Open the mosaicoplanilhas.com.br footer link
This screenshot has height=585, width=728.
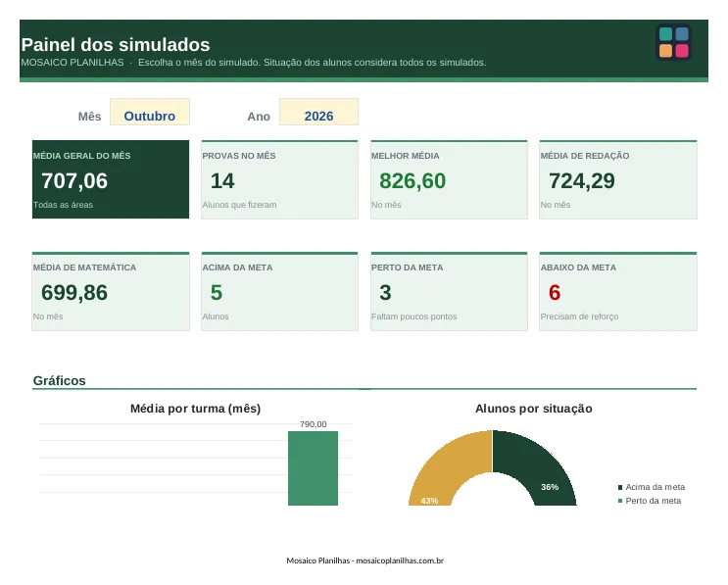(400, 561)
